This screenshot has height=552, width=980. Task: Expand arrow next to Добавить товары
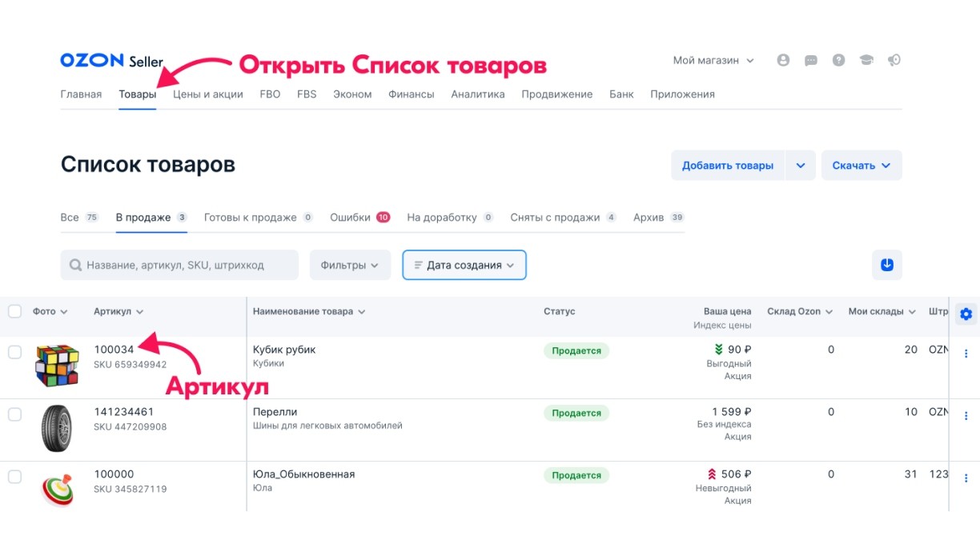[801, 166]
